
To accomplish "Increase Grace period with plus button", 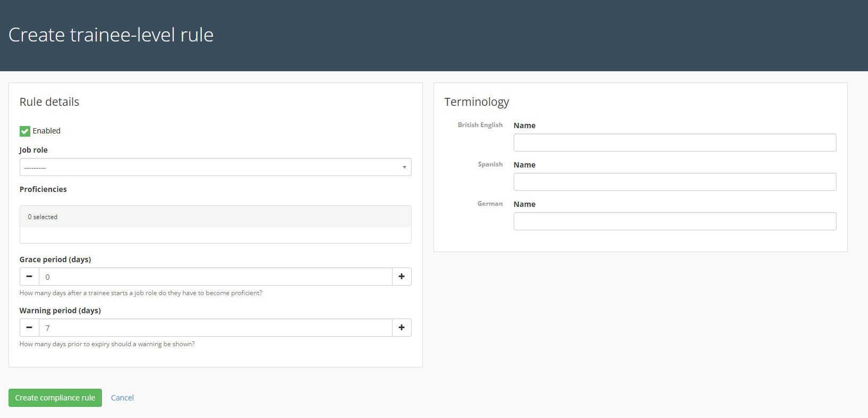I will coord(402,277).
